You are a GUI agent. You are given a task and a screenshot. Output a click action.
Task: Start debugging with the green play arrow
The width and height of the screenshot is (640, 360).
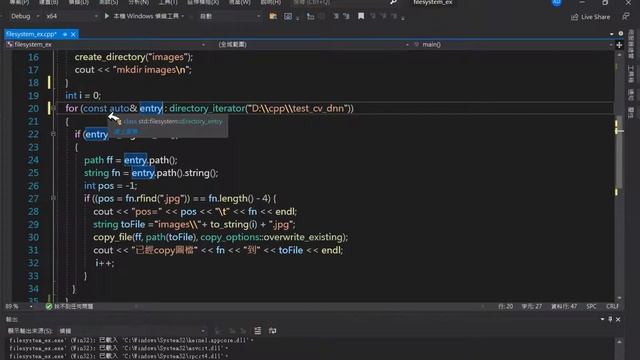coord(107,16)
